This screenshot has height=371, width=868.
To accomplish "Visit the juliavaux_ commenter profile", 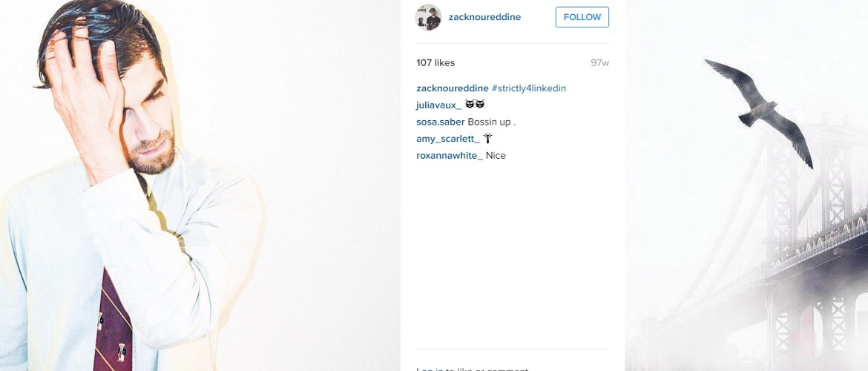I will (439, 105).
